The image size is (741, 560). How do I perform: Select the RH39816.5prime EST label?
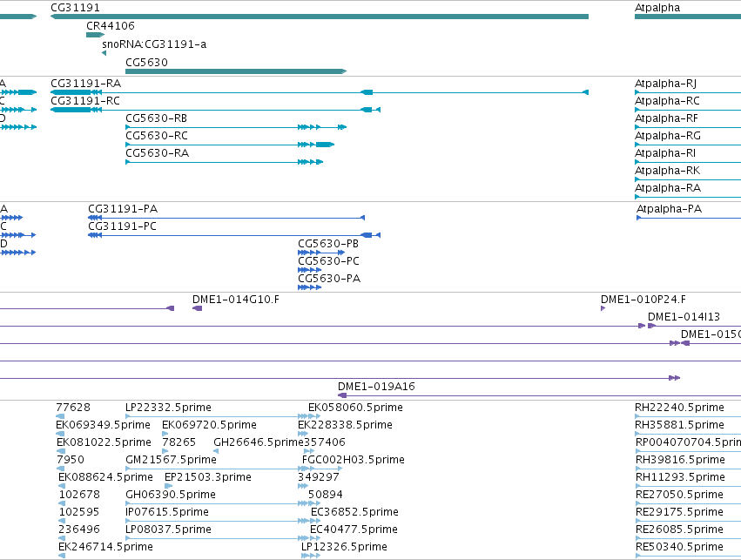(680, 460)
